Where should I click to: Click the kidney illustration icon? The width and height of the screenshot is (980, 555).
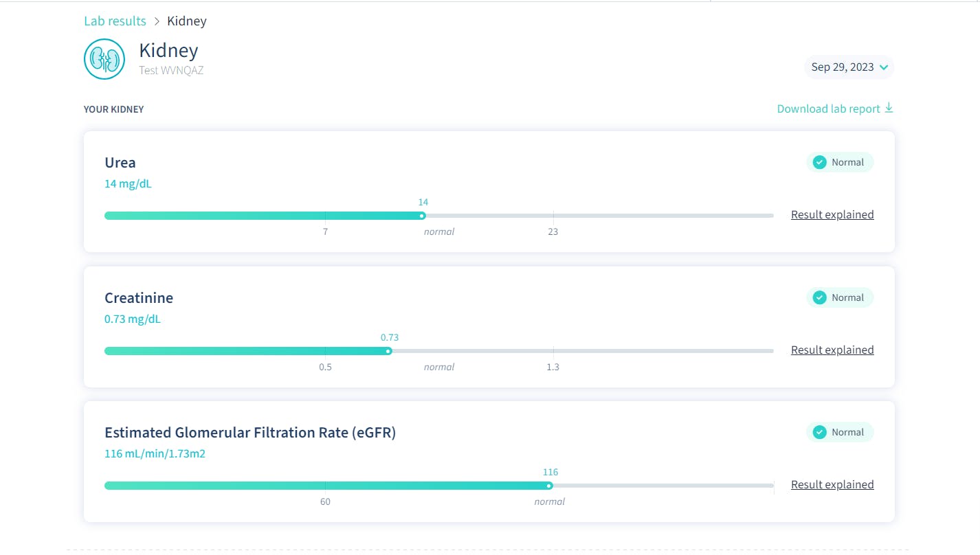[x=104, y=59]
